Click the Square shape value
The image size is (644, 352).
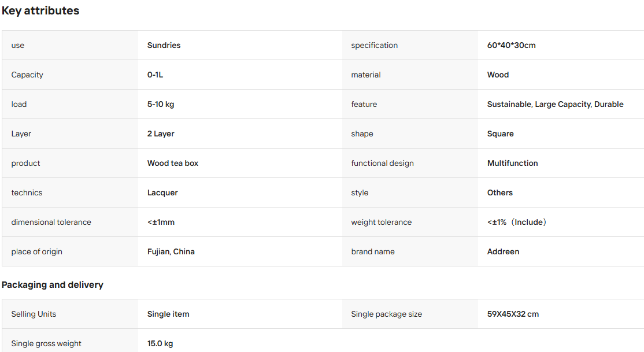point(500,134)
